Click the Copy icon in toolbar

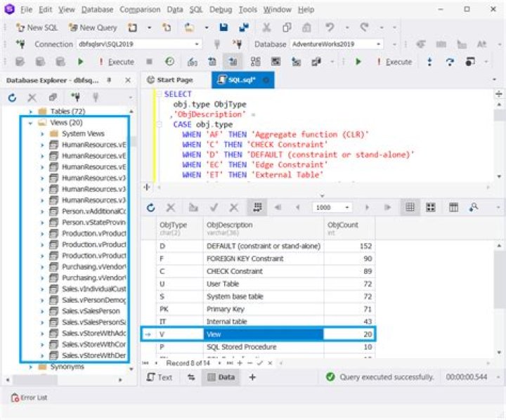pos(287,27)
